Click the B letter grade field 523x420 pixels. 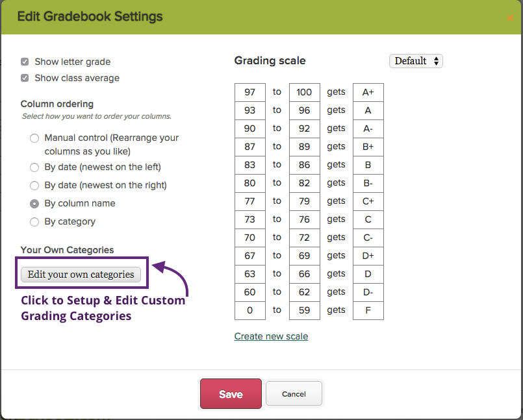[368, 164]
